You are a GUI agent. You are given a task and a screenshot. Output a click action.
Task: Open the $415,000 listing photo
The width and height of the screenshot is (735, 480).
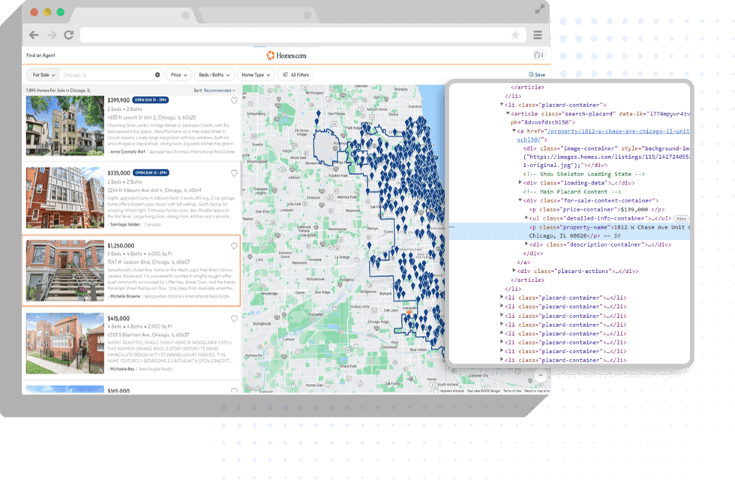(x=63, y=343)
